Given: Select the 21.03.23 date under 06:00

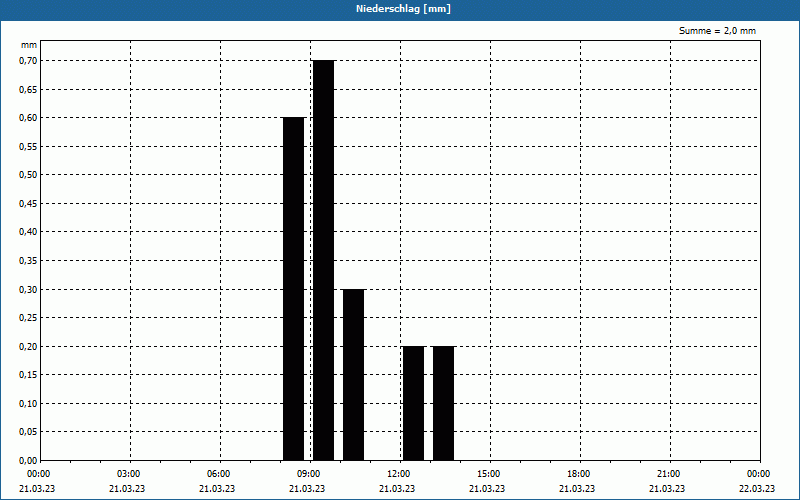Looking at the screenshot, I should click(x=217, y=489).
